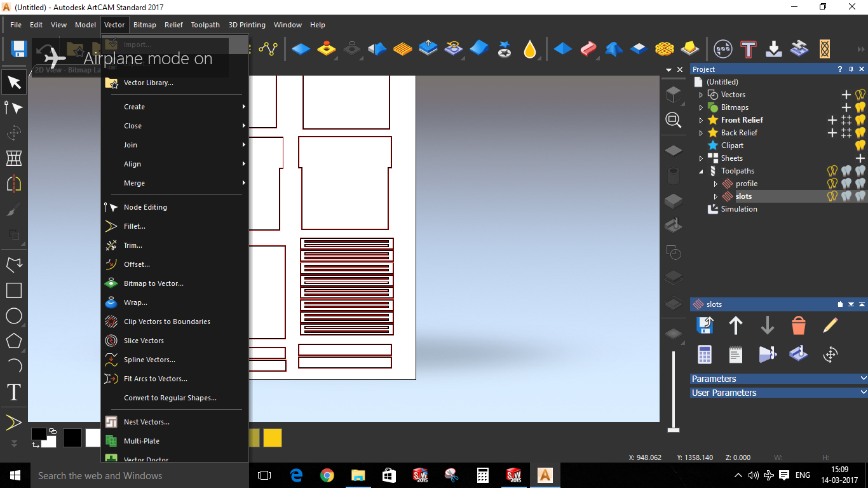The height and width of the screenshot is (488, 868).
Task: Expand the Sheets tree node
Action: (701, 158)
